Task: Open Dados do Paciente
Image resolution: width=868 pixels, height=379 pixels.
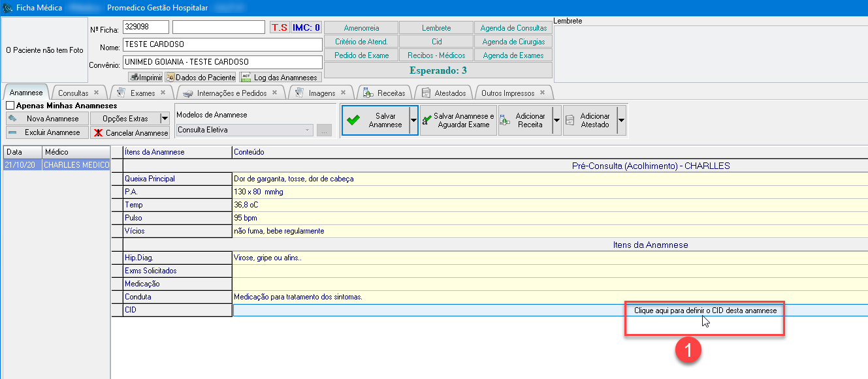Action: 201,77
